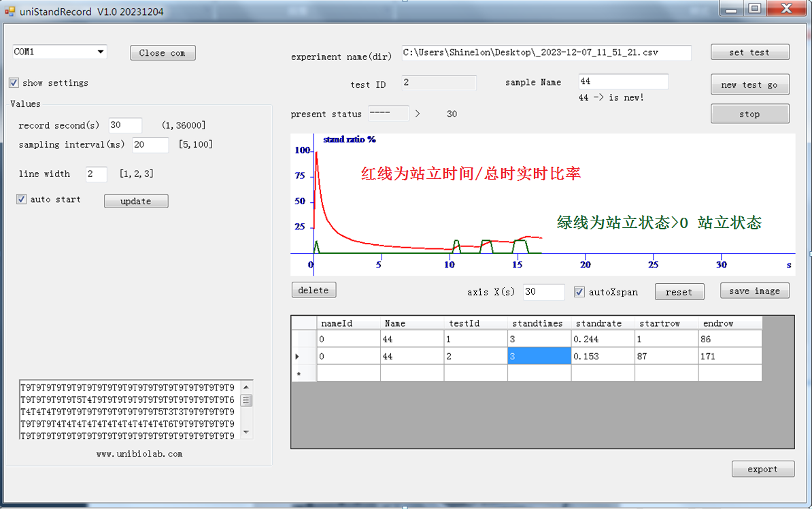Viewport: 812px width, 509px height.
Task: Click the endrow column header
Action: (730, 323)
